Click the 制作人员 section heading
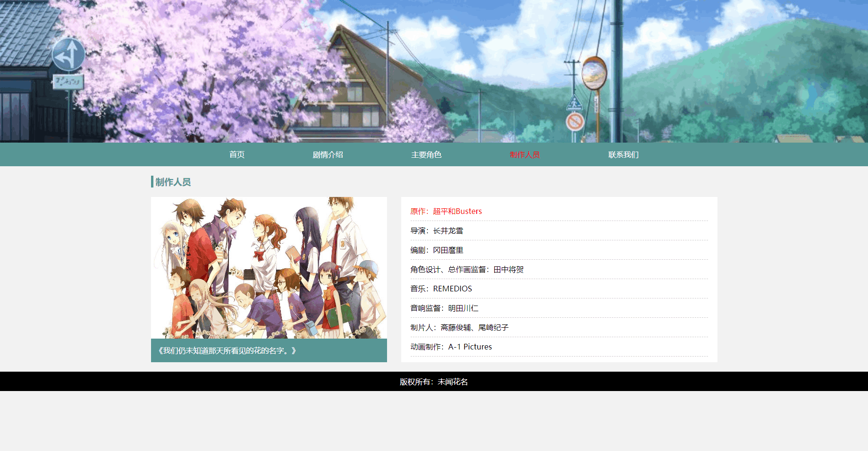868x451 pixels. pos(173,182)
